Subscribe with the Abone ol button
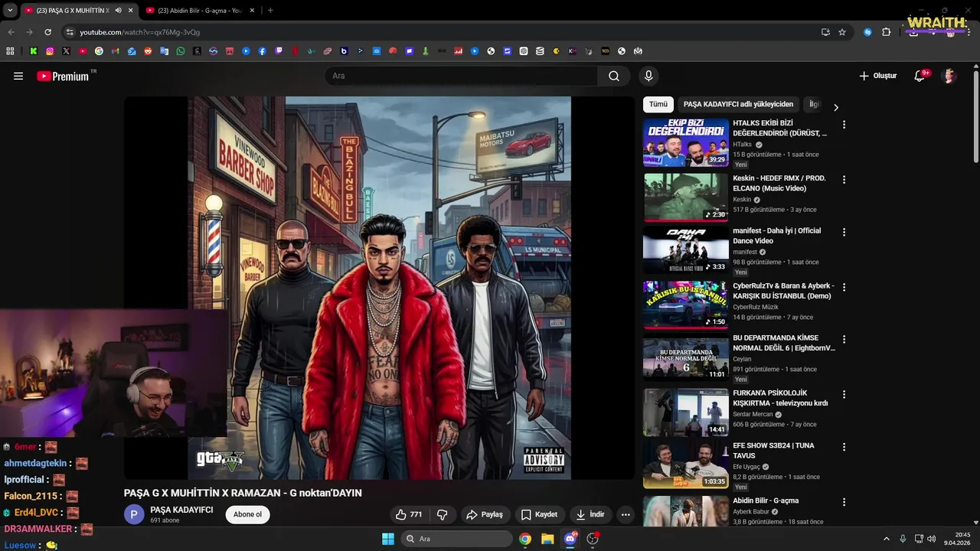Image resolution: width=980 pixels, height=551 pixels. 247,514
